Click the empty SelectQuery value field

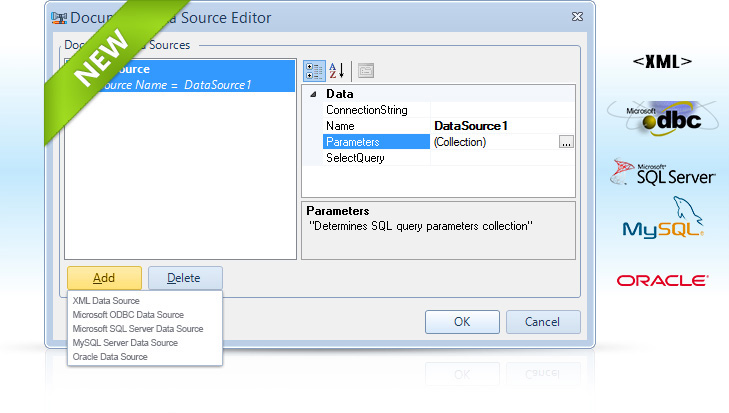point(503,158)
